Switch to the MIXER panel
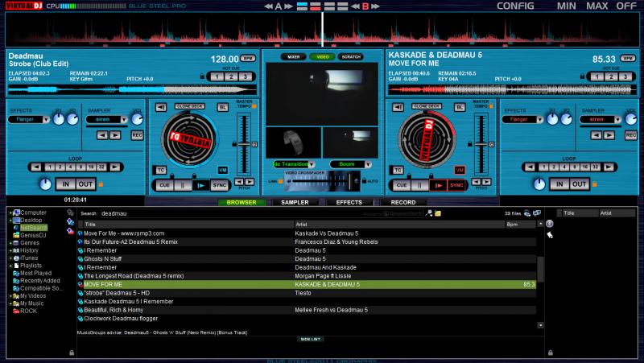This screenshot has height=363, width=644. [x=293, y=57]
